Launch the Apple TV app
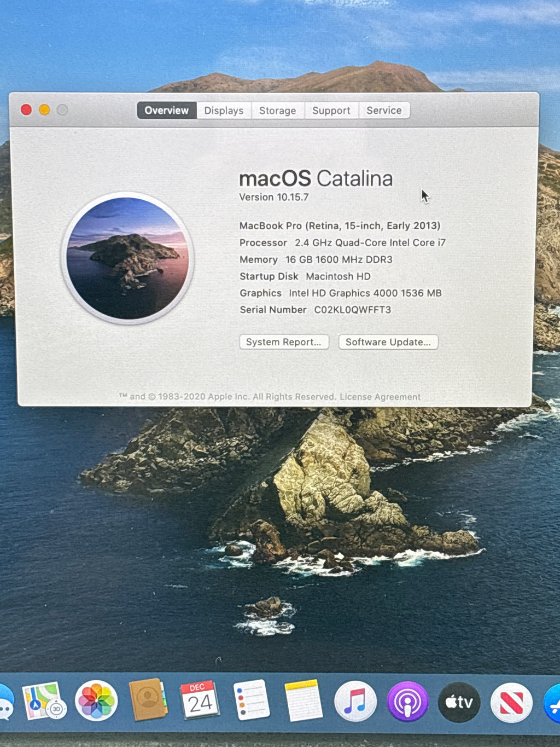The image size is (560, 747). [x=459, y=702]
